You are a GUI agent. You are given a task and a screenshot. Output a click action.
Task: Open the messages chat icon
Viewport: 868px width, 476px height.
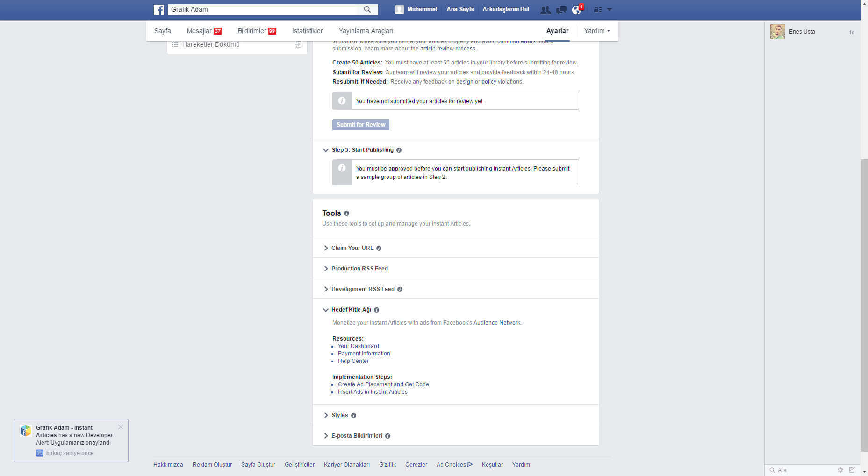[561, 10]
